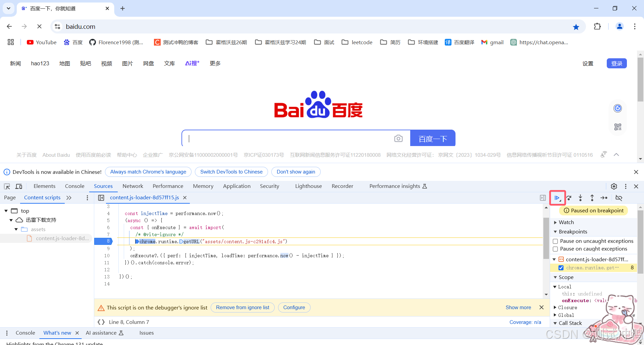Select content.js-loader-8d file in tree
644x345 pixels.
(x=62, y=238)
